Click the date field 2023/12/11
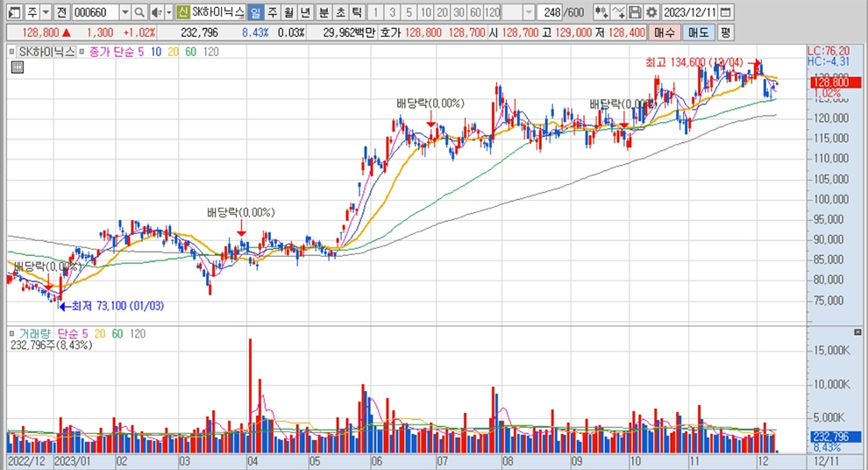This screenshot has height=470, width=868. [x=690, y=11]
